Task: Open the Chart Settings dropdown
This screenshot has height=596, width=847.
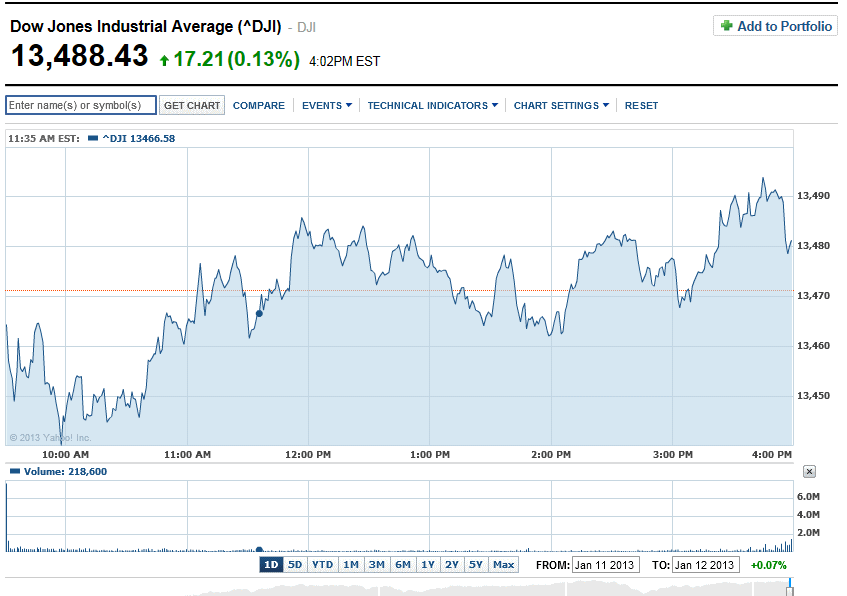Action: (x=561, y=105)
